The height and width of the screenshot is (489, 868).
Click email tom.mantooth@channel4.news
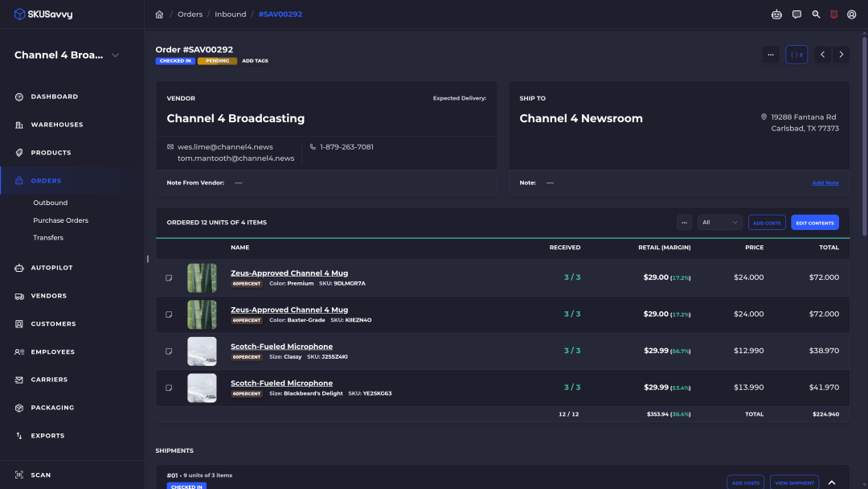[235, 158]
